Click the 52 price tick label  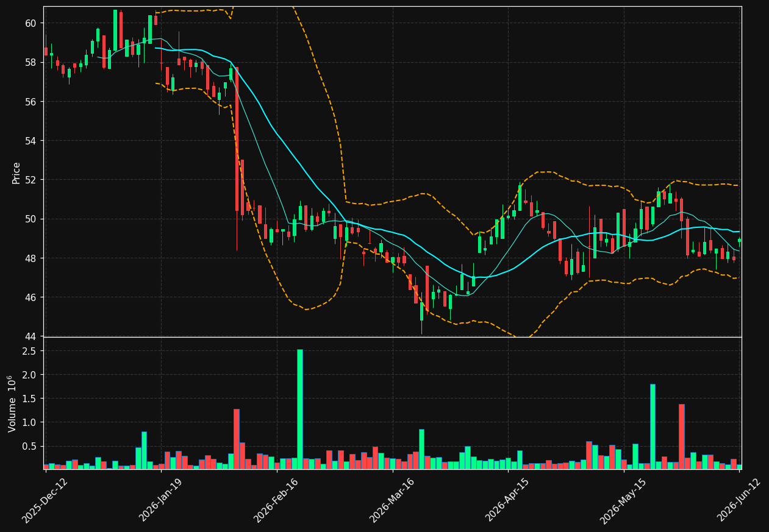click(31, 180)
